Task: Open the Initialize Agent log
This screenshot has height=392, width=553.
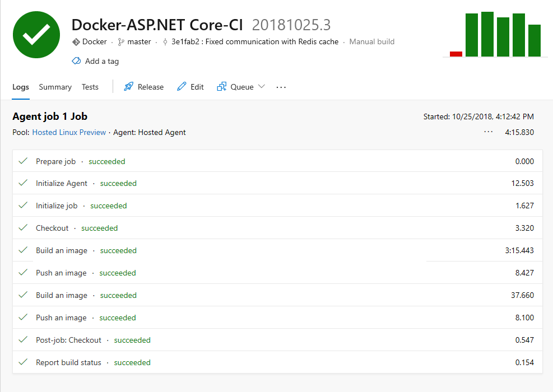Action: point(277,183)
